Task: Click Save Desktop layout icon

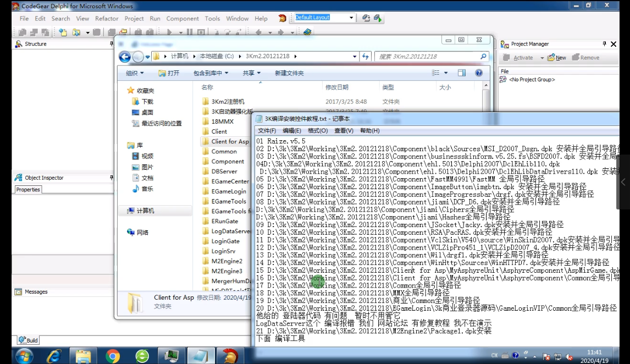Action: tap(366, 18)
